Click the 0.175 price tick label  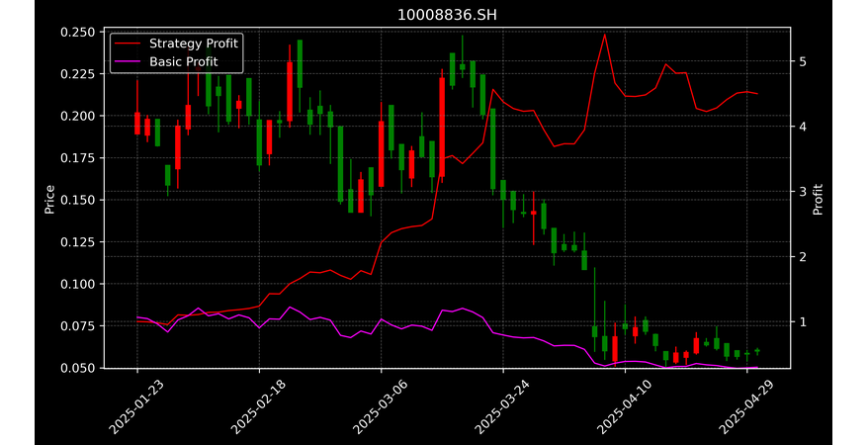click(77, 158)
